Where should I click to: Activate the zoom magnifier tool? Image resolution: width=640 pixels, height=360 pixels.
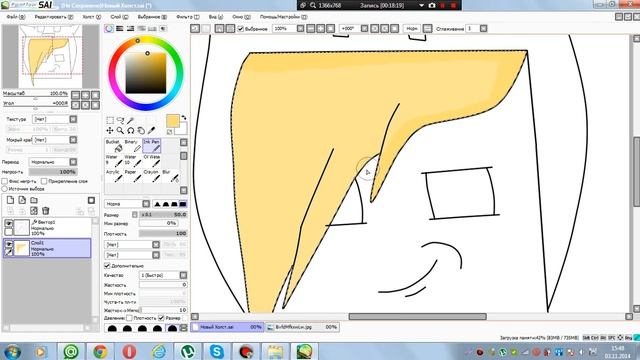point(120,131)
